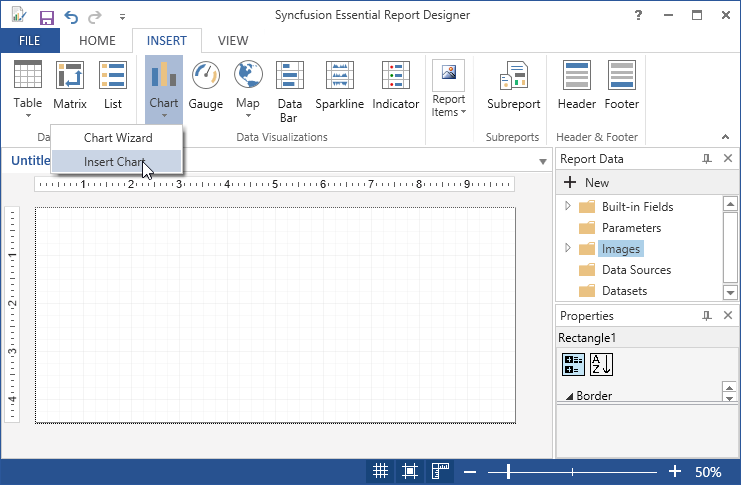Select the Datasets folder
741x485 pixels.
(x=624, y=291)
